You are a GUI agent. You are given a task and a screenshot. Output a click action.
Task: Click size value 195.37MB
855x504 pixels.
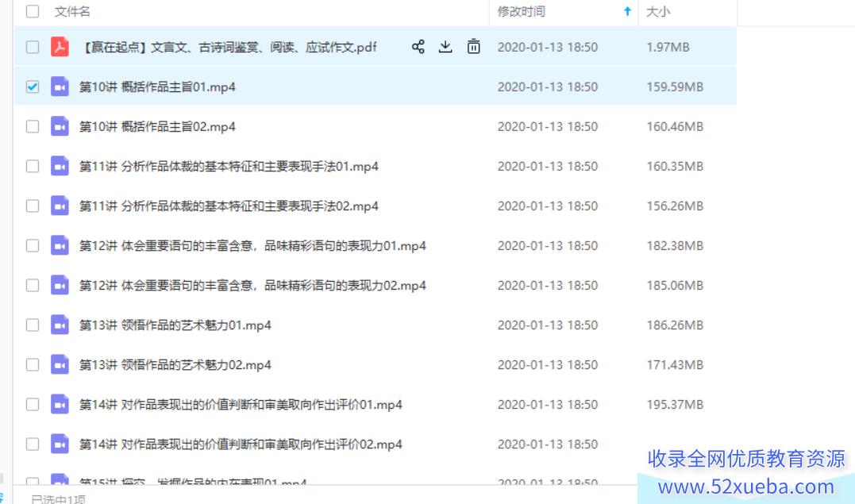pos(675,406)
